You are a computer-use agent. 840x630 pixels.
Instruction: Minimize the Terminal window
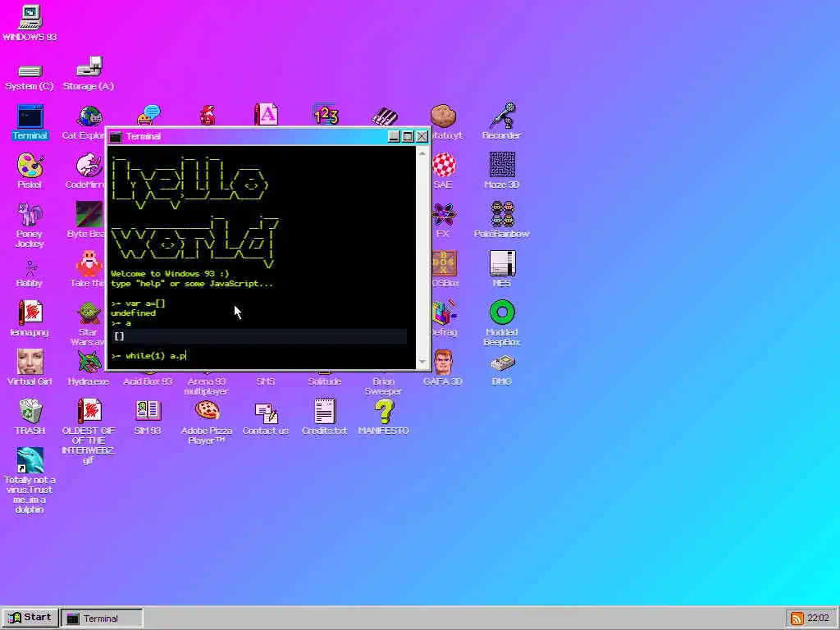tap(394, 137)
